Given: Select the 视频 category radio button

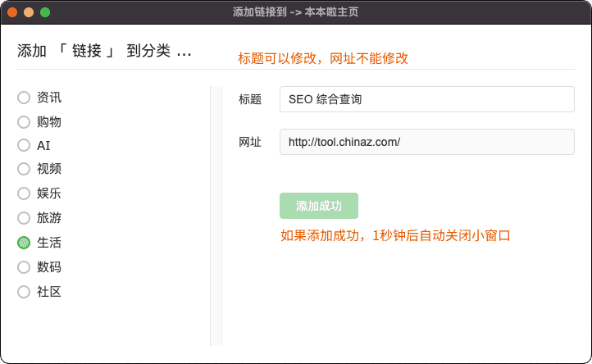Looking at the screenshot, I should coord(24,169).
